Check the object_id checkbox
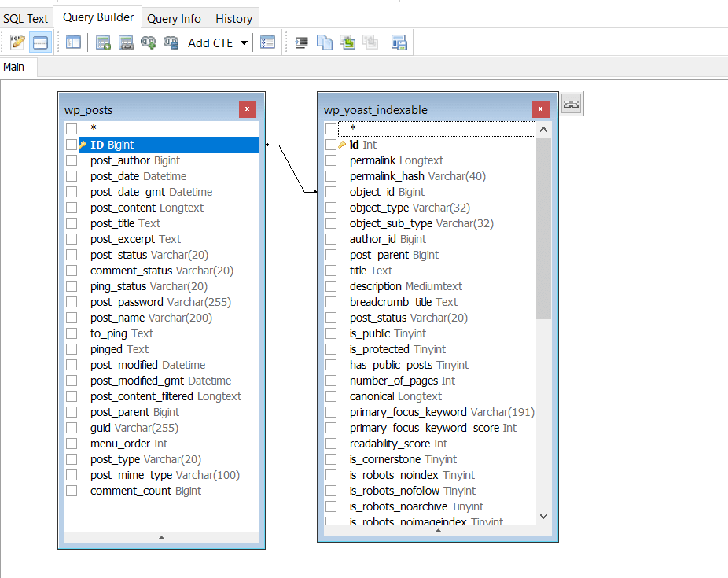Viewport: 728px width, 578px height. coord(331,192)
